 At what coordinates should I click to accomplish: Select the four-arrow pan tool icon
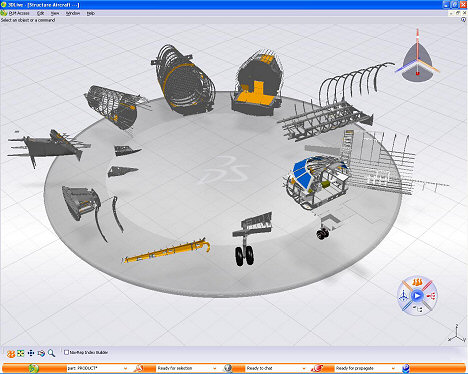[31, 353]
